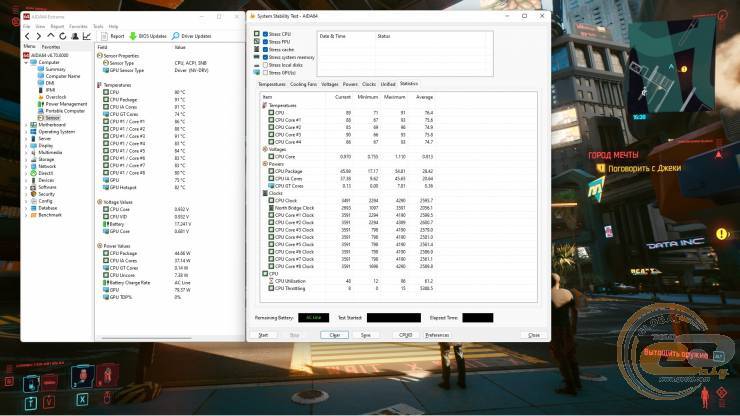Click the Voltage Values group icon
Image resolution: width=740 pixels, height=416 pixels.
tap(100, 202)
